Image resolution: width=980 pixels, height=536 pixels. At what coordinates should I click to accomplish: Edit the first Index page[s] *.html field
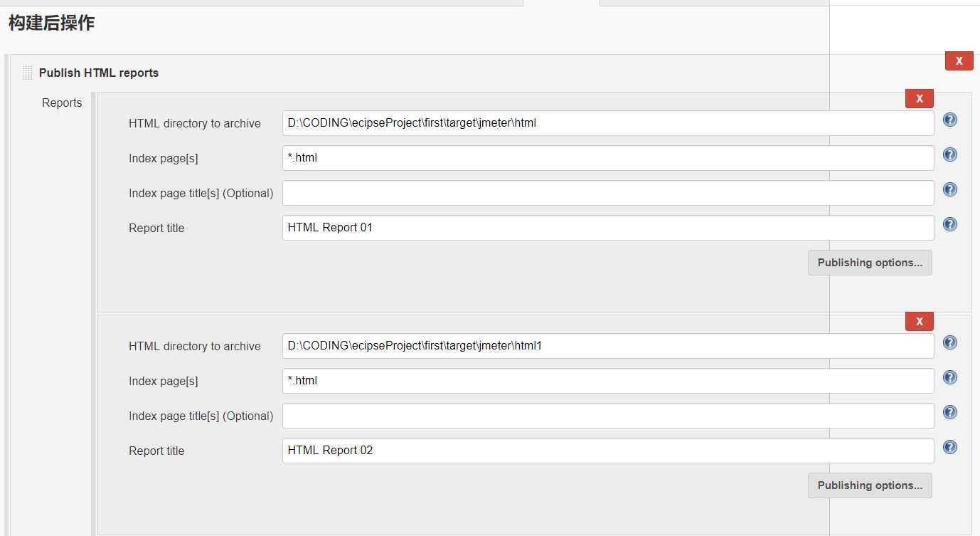pyautogui.click(x=608, y=158)
